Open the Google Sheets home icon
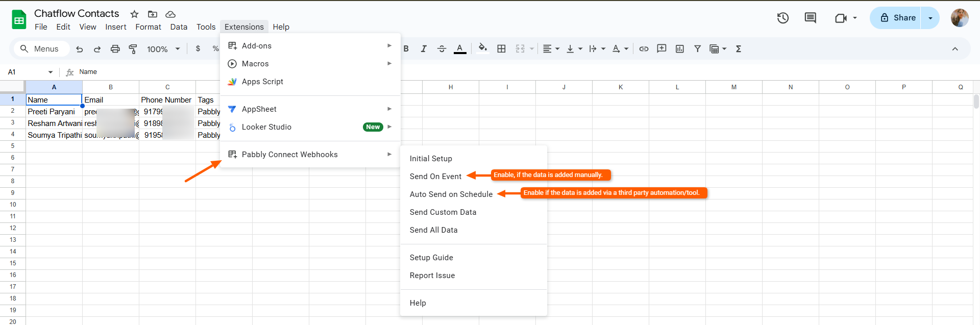Image resolution: width=980 pixels, height=325 pixels. click(19, 20)
